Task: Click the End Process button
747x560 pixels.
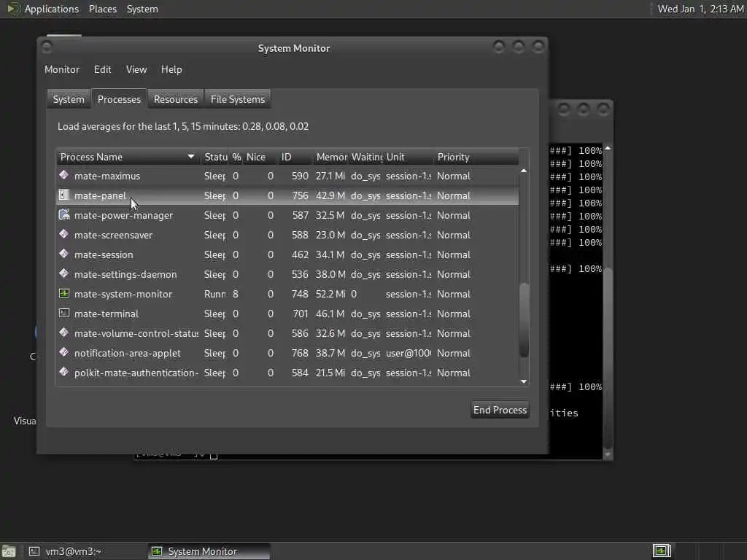Action: [x=500, y=410]
